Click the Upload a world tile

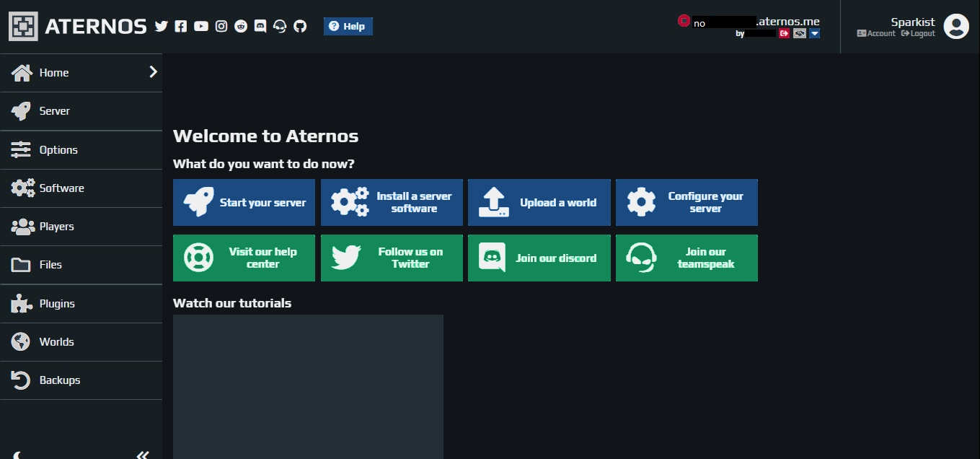pos(539,202)
